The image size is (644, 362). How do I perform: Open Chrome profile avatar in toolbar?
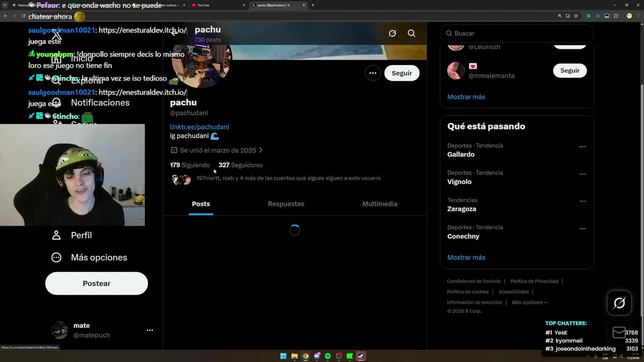tap(629, 16)
